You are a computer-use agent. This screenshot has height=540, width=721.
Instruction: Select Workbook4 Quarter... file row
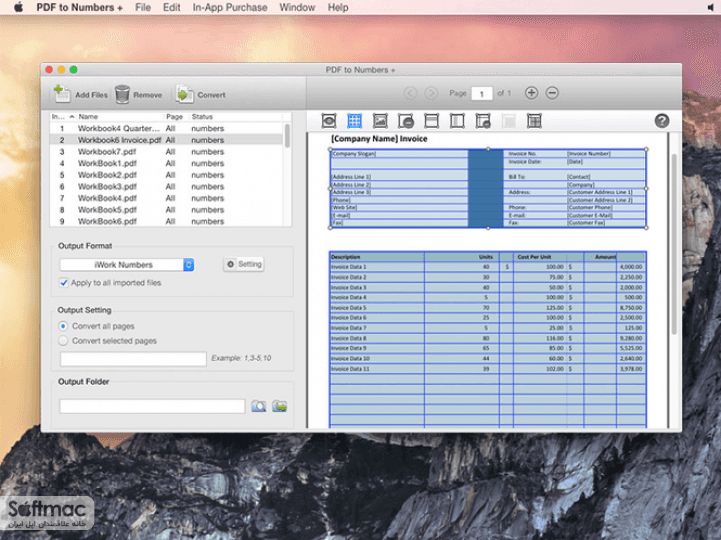166,128
